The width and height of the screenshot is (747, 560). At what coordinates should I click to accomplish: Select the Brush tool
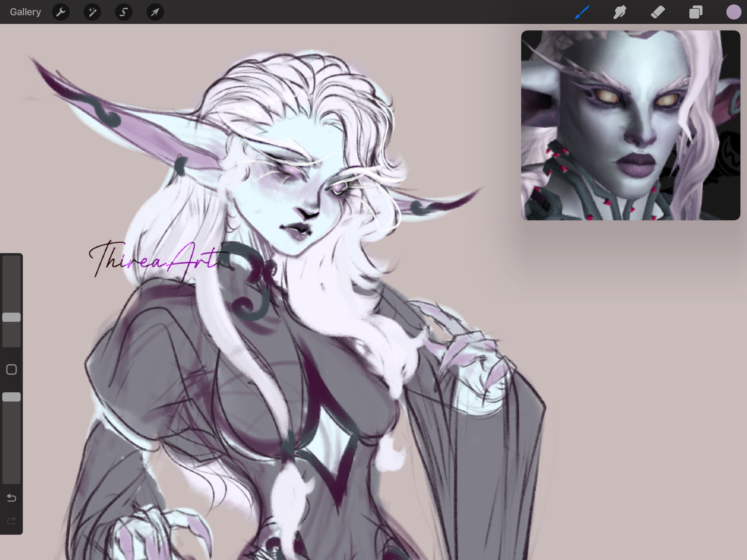click(x=582, y=12)
